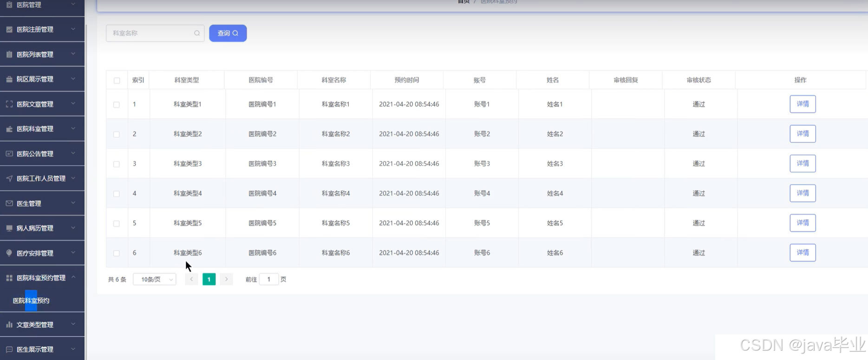Open the 医院工作人员管理 menu
This screenshot has height=360, width=868.
tap(42, 178)
